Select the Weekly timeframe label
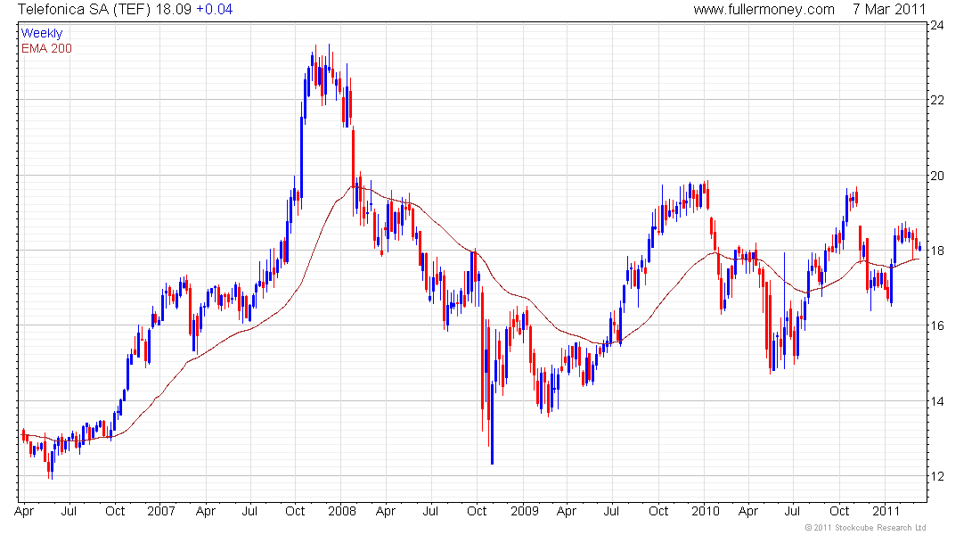This screenshot has height=535, width=980. 41,34
